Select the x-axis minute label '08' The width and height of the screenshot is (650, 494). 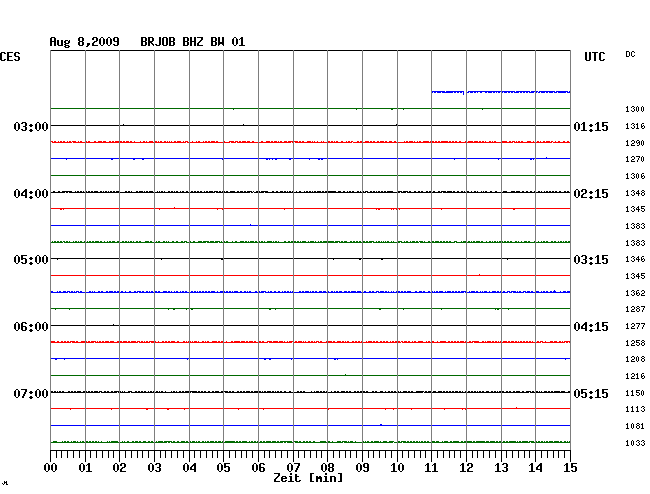(x=327, y=468)
